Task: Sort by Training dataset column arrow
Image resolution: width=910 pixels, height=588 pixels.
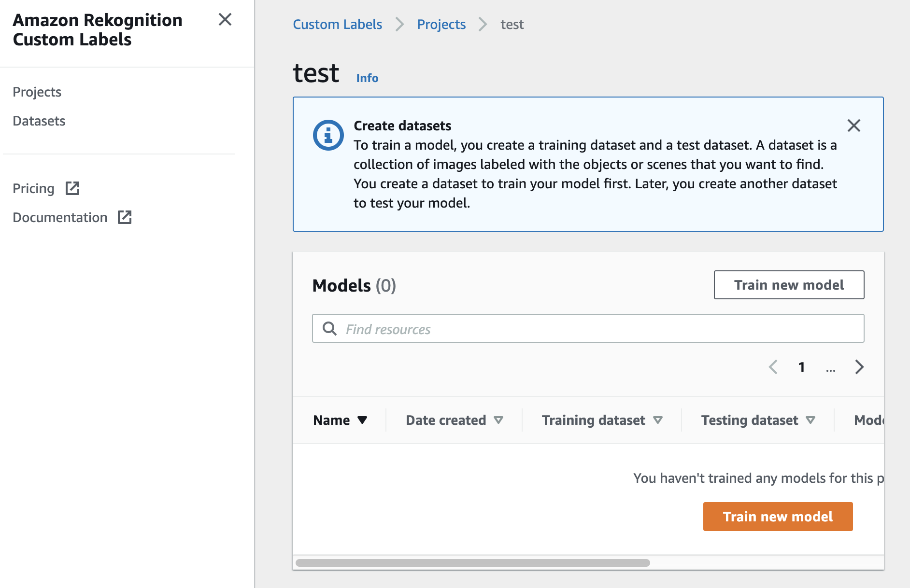Action: tap(657, 420)
